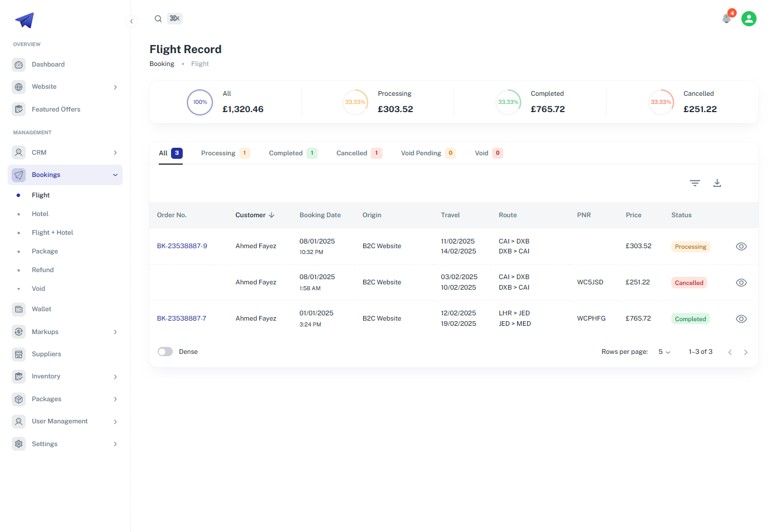Click the Booking breadcrumb link
The height and width of the screenshot is (532, 777).
(162, 64)
